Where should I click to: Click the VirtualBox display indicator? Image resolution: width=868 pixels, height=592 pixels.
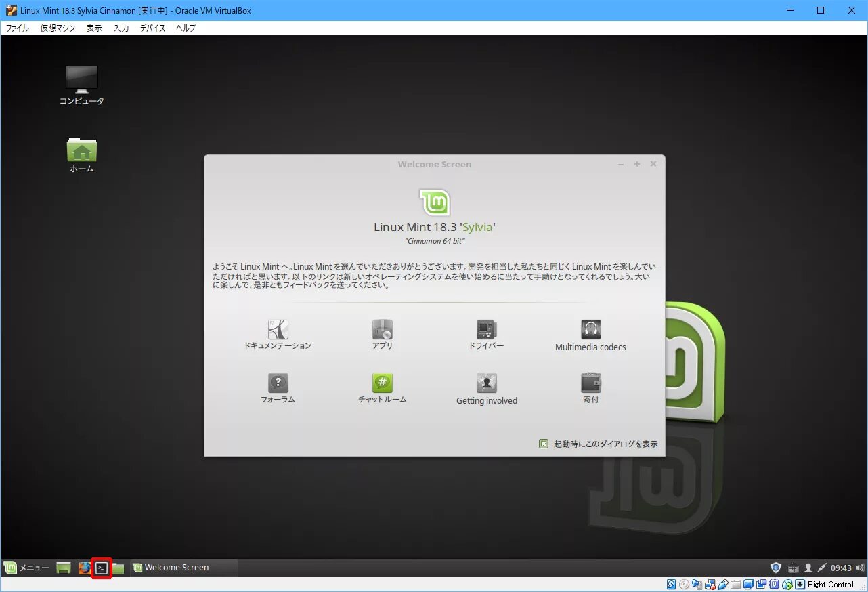[749, 584]
